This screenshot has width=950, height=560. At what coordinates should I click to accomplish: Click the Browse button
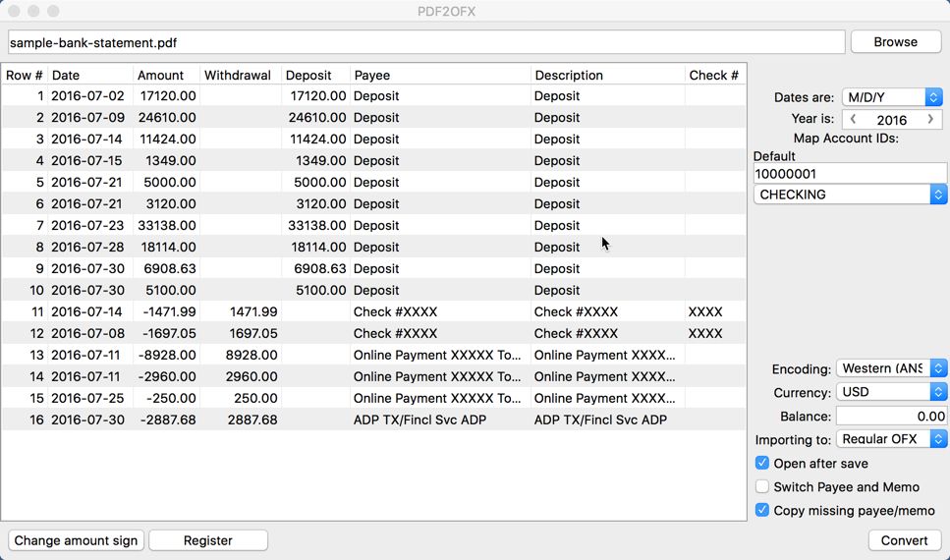(x=895, y=42)
